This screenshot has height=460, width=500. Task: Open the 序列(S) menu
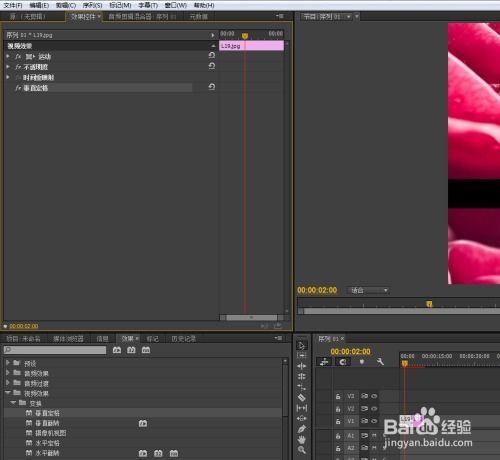(92, 5)
